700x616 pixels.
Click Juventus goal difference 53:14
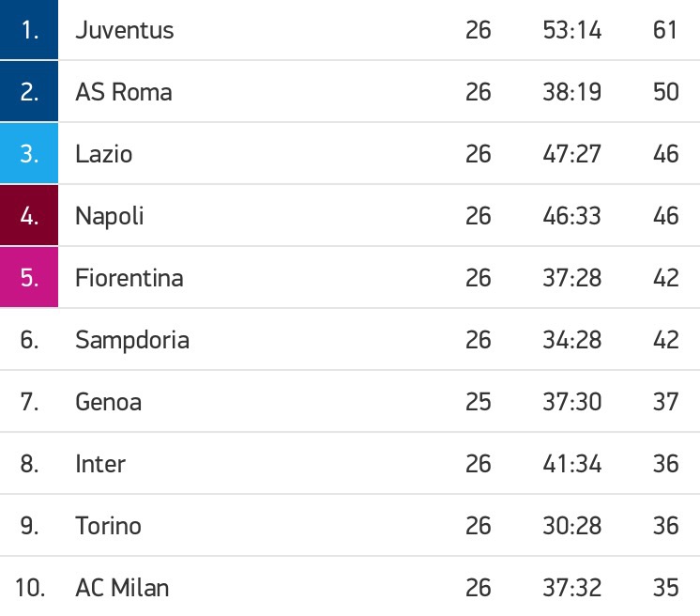tap(571, 30)
